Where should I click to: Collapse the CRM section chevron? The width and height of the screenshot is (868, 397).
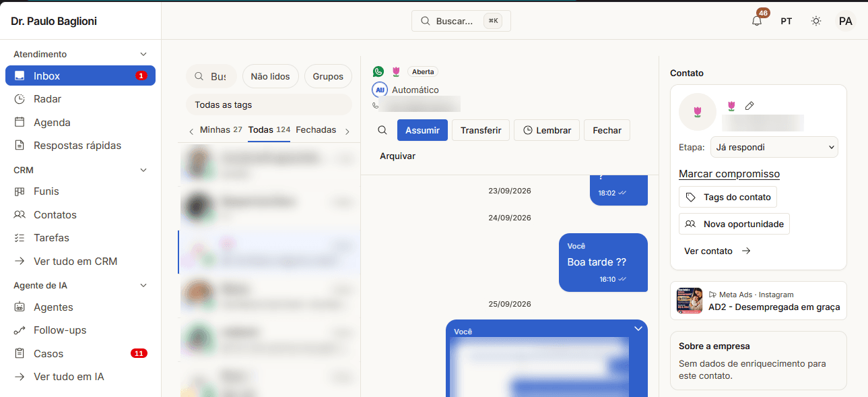click(x=143, y=170)
